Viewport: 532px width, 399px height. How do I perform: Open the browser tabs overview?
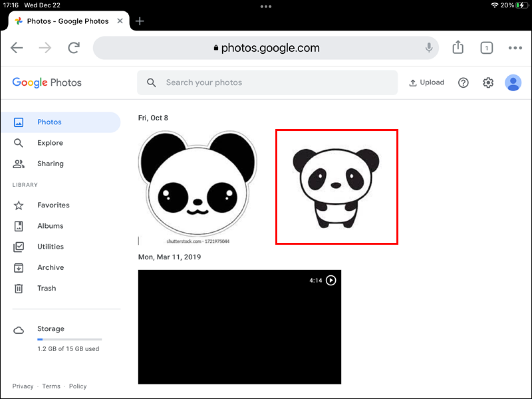(x=486, y=47)
